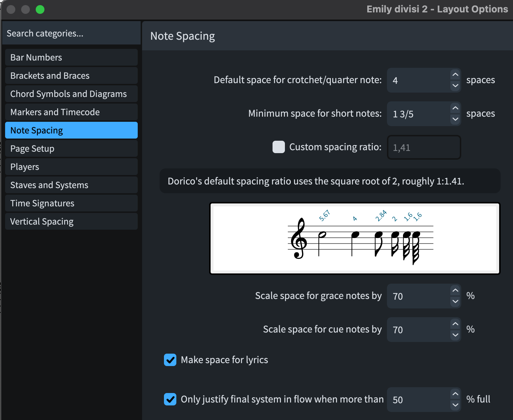Image resolution: width=513 pixels, height=420 pixels.
Task: Select Chord Symbols and Diagrams category
Action: click(71, 94)
